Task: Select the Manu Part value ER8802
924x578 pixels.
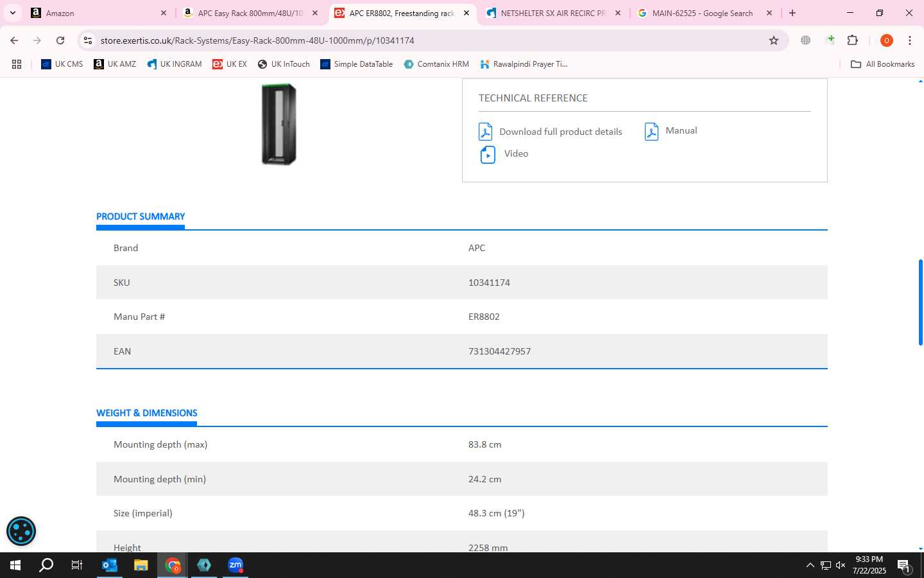Action: tap(484, 317)
